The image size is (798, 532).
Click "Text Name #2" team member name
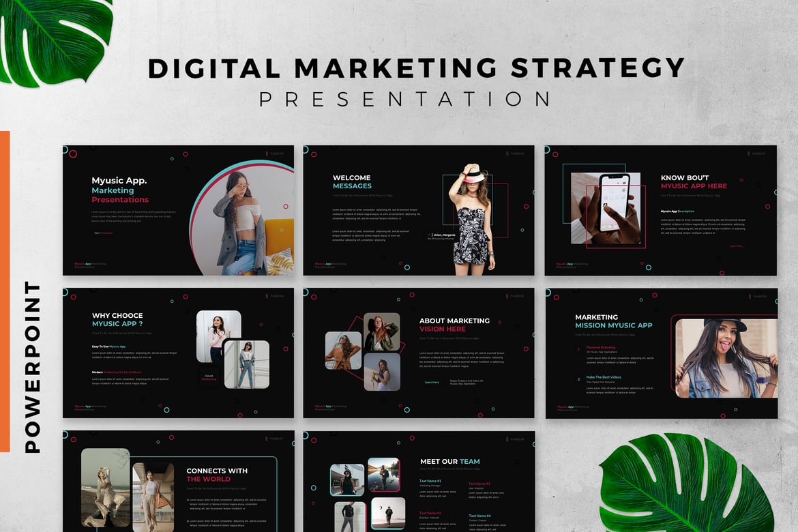pos(430,513)
